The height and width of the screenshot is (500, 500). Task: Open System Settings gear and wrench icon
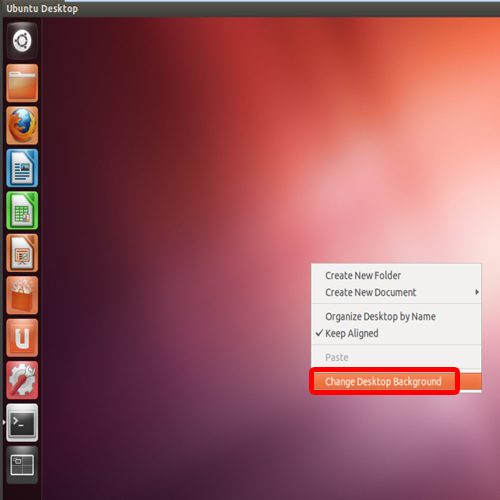(22, 380)
